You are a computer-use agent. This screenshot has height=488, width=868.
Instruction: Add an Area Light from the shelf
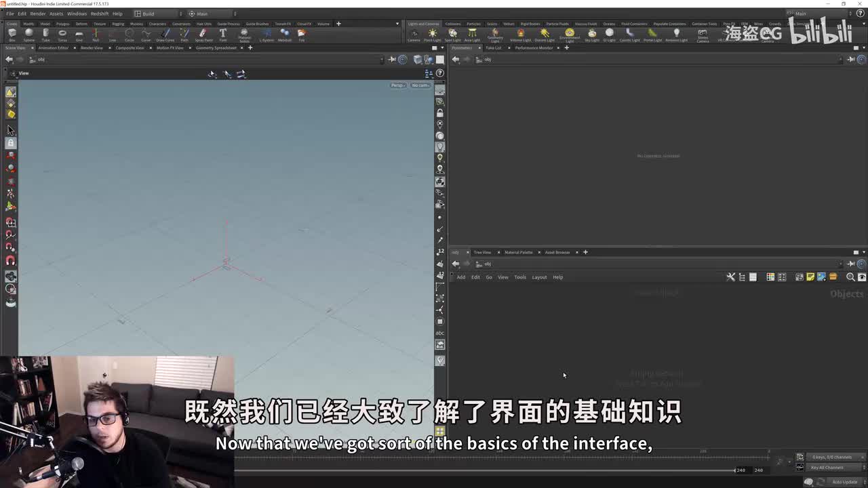472,35
